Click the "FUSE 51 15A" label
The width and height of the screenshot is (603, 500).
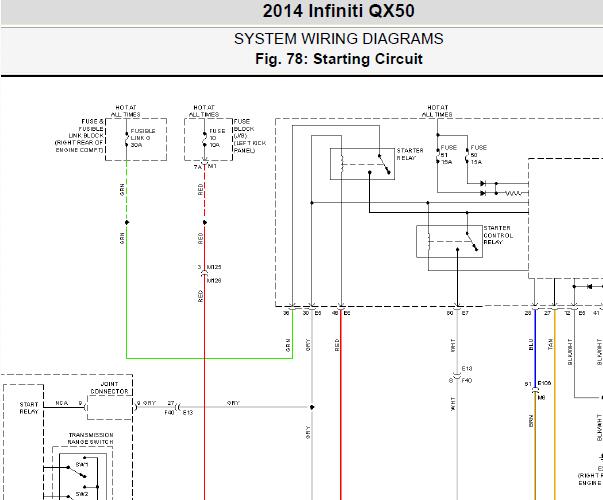448,155
